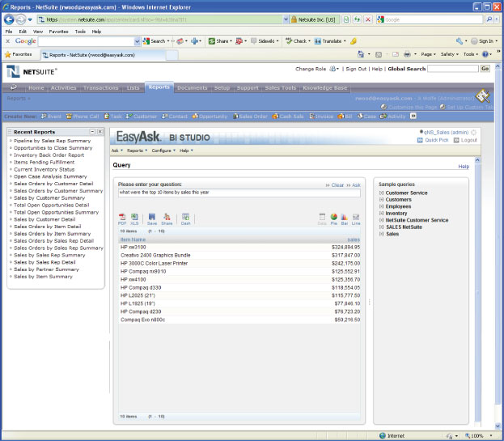504x441 pixels.
Task: Click Sign Out link
Action: (356, 69)
